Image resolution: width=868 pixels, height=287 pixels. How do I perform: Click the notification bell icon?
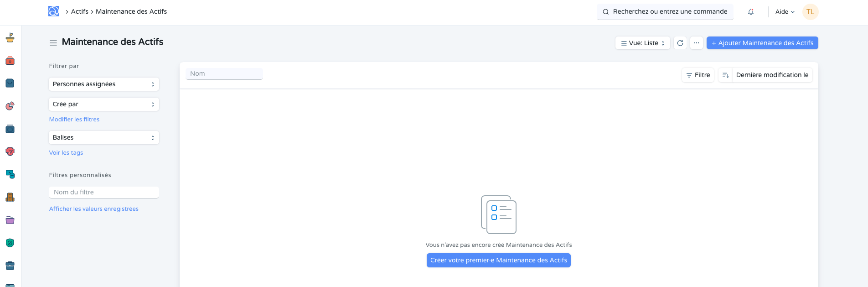(751, 12)
